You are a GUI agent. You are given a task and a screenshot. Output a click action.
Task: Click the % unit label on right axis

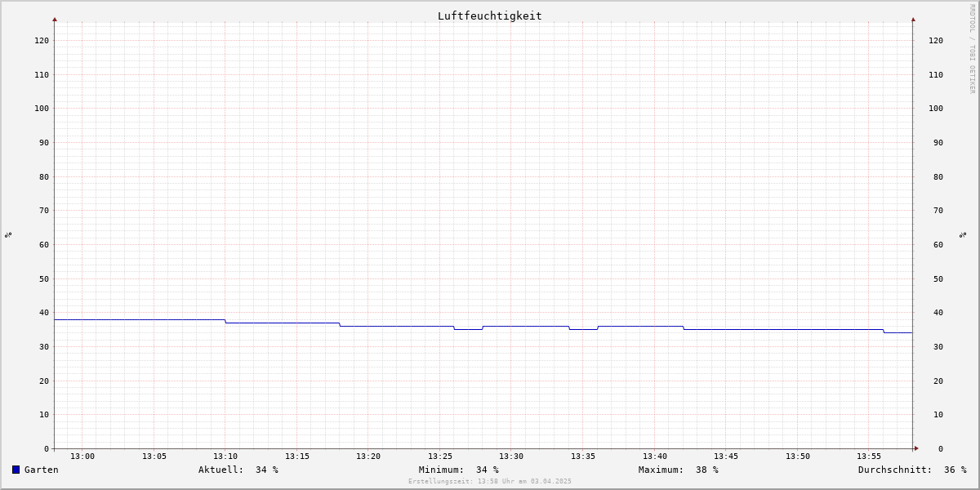[x=963, y=234]
